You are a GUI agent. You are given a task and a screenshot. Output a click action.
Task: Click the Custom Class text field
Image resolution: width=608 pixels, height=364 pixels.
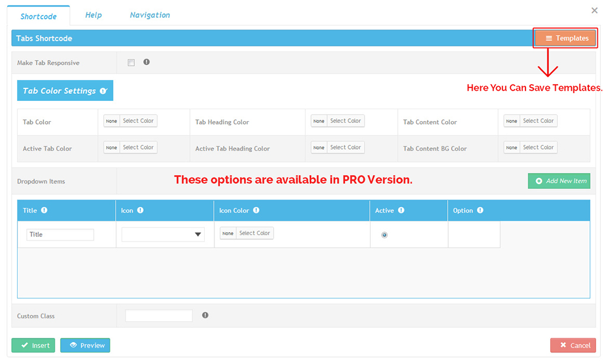[x=159, y=316]
